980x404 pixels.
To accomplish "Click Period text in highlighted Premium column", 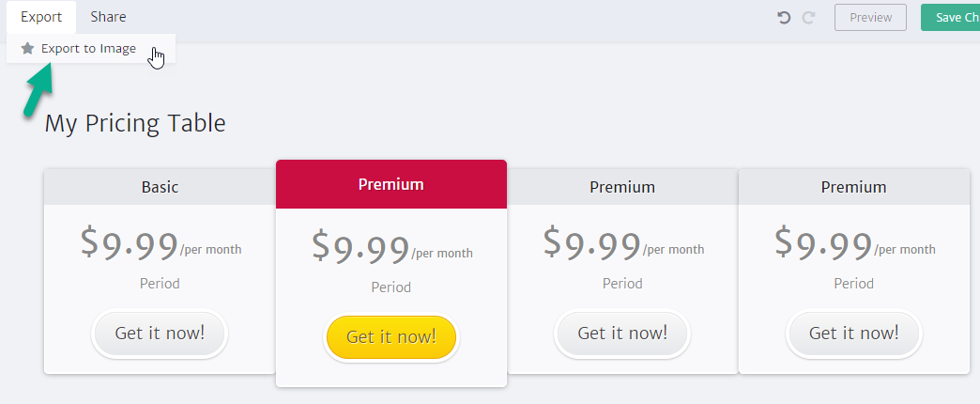I will pyautogui.click(x=391, y=287).
